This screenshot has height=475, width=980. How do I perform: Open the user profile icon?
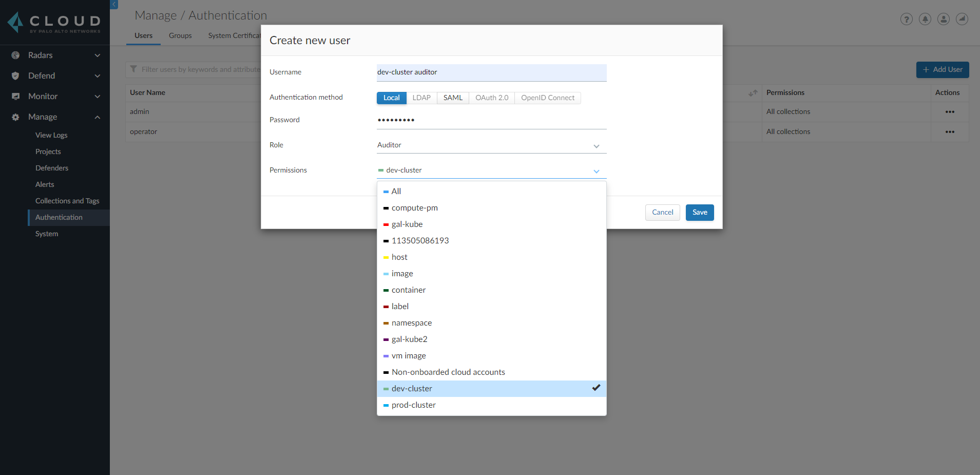tap(944, 20)
